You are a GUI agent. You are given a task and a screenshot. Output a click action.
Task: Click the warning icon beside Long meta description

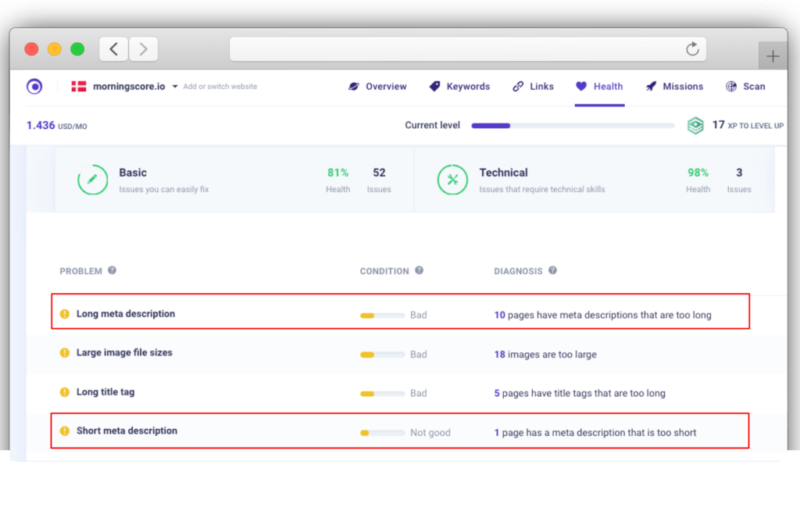click(x=64, y=315)
